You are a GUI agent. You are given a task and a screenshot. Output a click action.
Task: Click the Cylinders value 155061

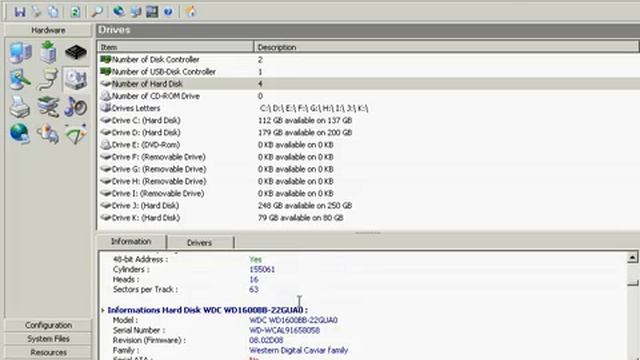coord(262,269)
